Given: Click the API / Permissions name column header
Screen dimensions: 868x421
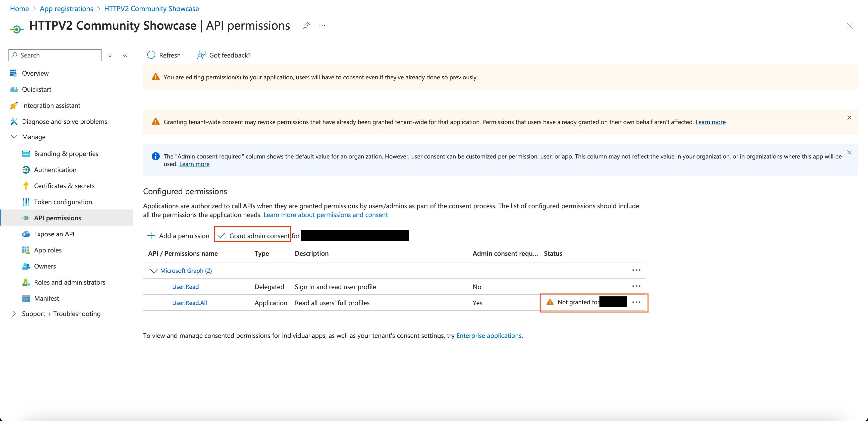Looking at the screenshot, I should (x=183, y=253).
